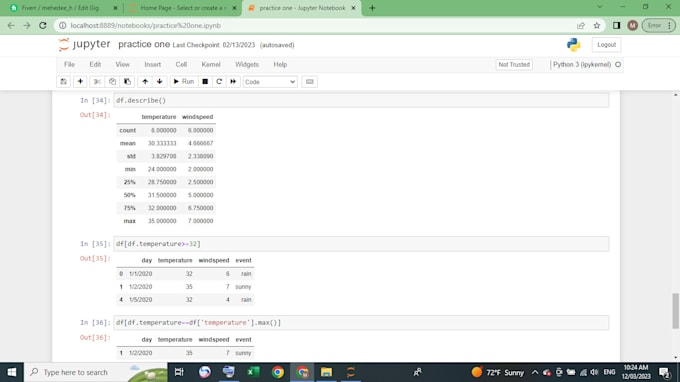Cut selected cells with scissors icon
The width and height of the screenshot is (680, 382).
pos(97,82)
